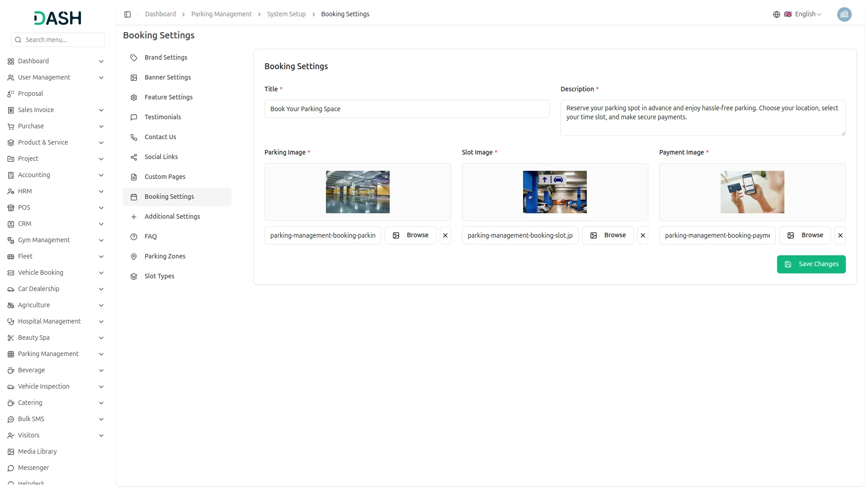Remove the parking image with X icon
Image resolution: width=868 pixels, height=488 pixels.
[x=445, y=235]
